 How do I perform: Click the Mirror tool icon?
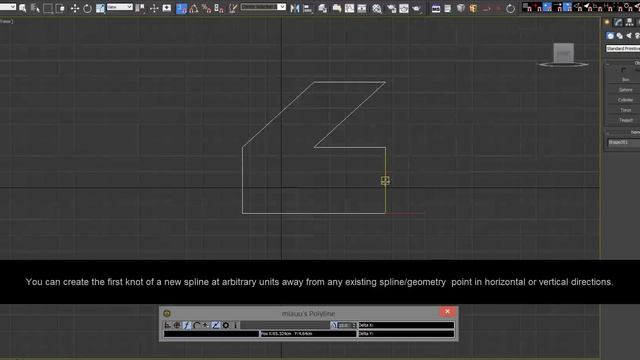295,8
